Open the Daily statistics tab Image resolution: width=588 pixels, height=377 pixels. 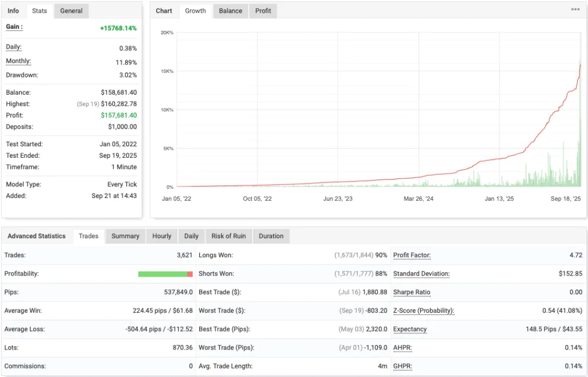click(x=191, y=236)
